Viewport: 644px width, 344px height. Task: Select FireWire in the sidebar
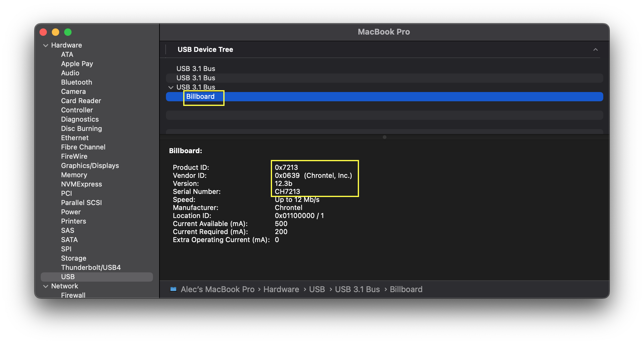pos(74,157)
